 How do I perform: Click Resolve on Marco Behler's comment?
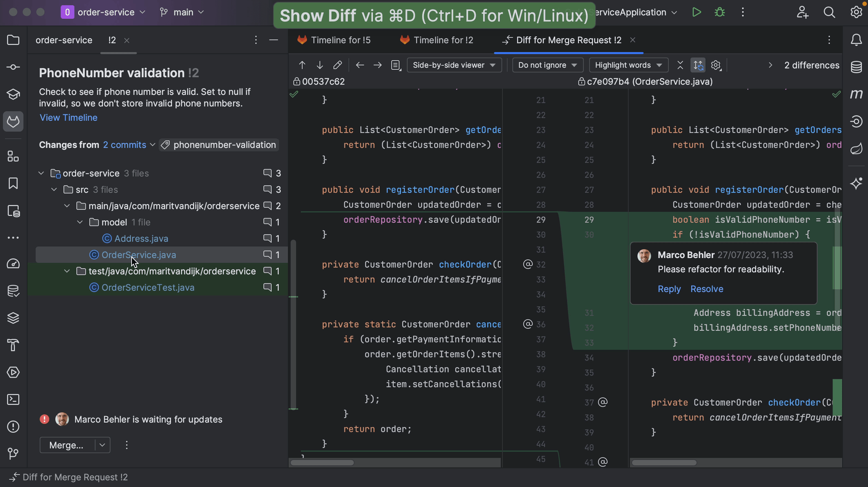point(706,289)
